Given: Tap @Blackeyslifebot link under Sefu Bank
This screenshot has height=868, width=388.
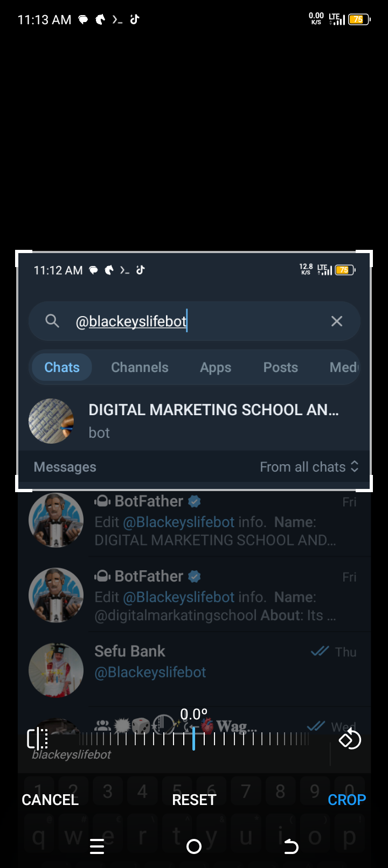Looking at the screenshot, I should [150, 672].
